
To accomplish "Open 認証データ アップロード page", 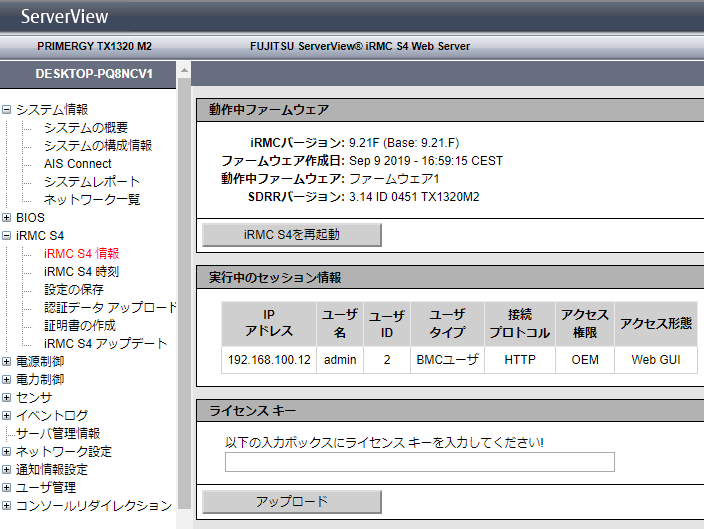I will click(110, 308).
